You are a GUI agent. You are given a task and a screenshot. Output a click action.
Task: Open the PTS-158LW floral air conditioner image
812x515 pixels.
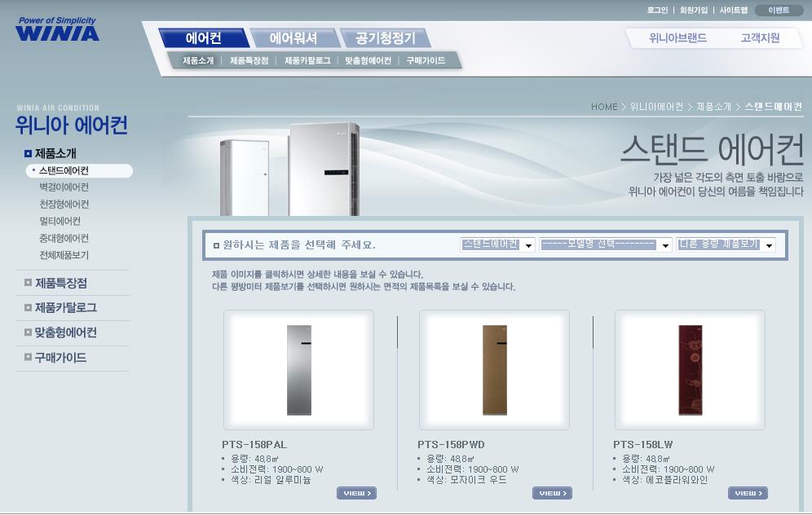pyautogui.click(x=690, y=370)
